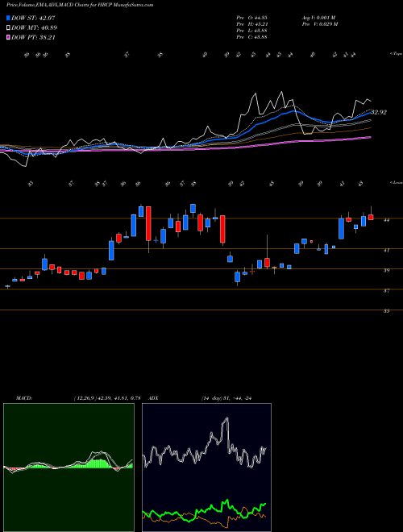Click the blue DOW ST legend swatch
The height and width of the screenshot is (532, 403).
point(8,18)
